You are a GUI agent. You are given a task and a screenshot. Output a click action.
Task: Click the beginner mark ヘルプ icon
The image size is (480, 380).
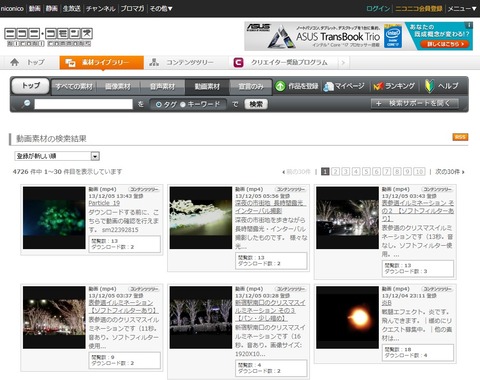pyautogui.click(x=429, y=86)
